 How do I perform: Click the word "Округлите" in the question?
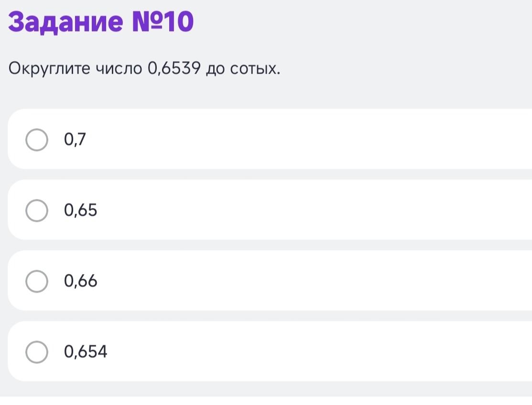coord(50,69)
